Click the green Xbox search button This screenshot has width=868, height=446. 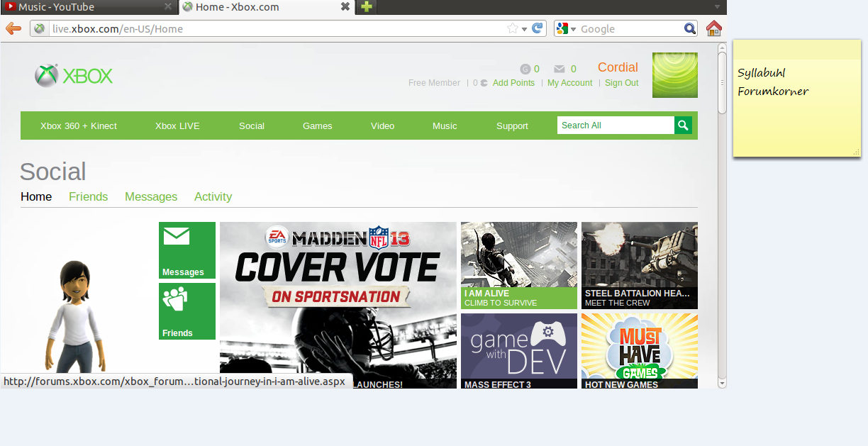683,126
